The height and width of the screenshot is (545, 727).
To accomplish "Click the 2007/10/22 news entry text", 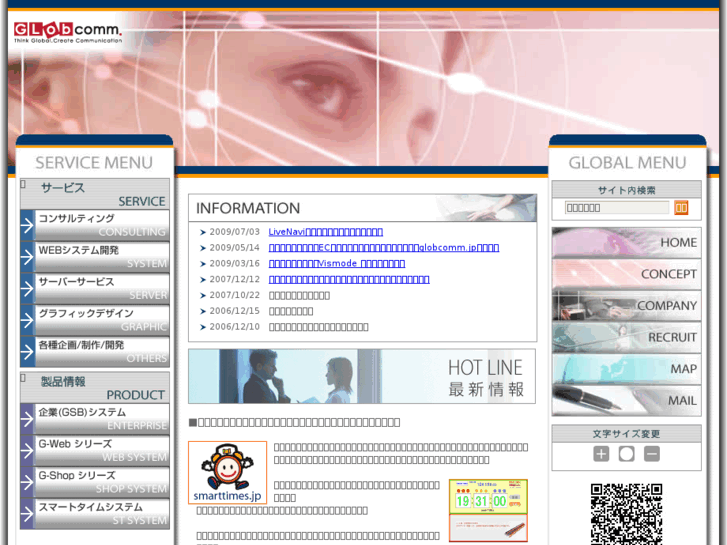I will coord(299,295).
